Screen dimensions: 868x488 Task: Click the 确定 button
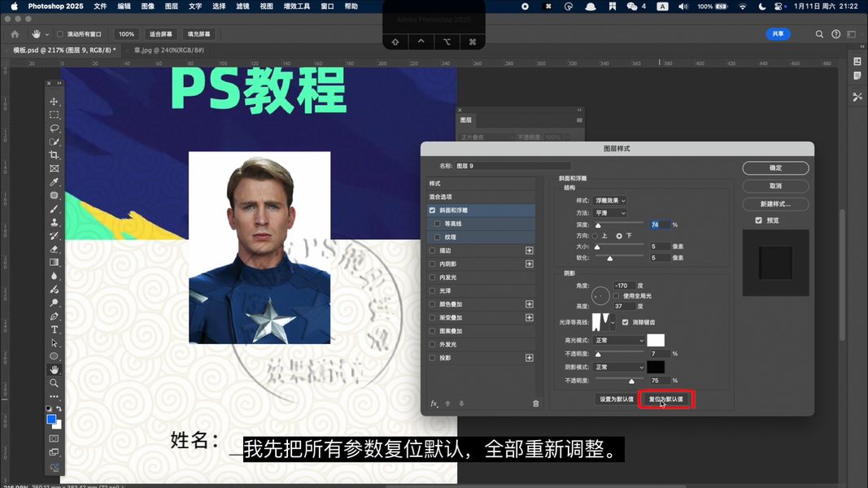[775, 168]
